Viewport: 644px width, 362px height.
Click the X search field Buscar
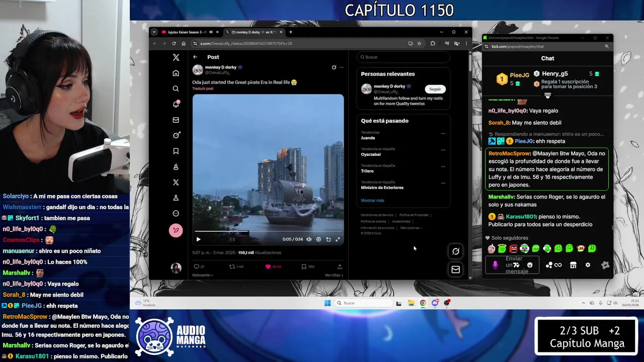click(404, 57)
